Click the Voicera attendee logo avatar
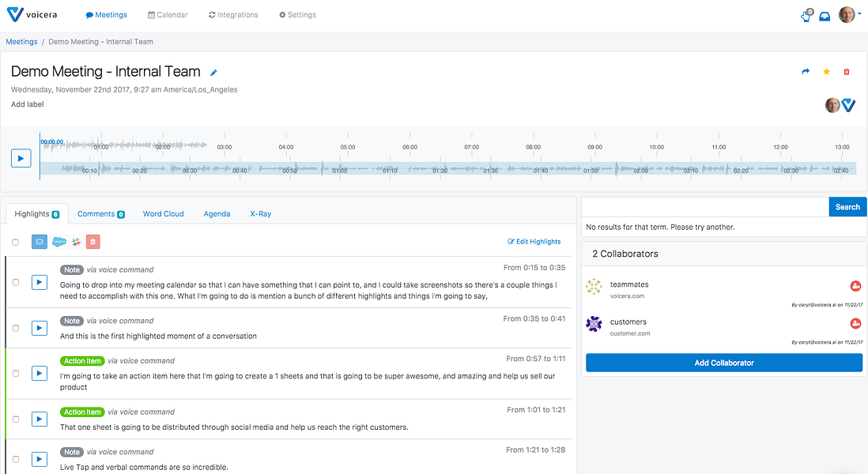Viewport: 868px width, 474px height. 848,105
